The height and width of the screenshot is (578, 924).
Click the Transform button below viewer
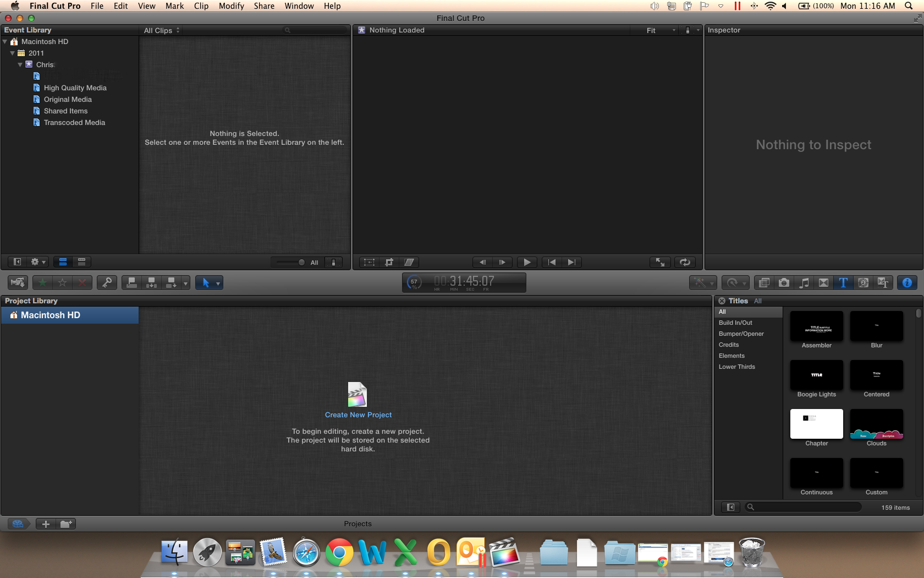(x=369, y=262)
